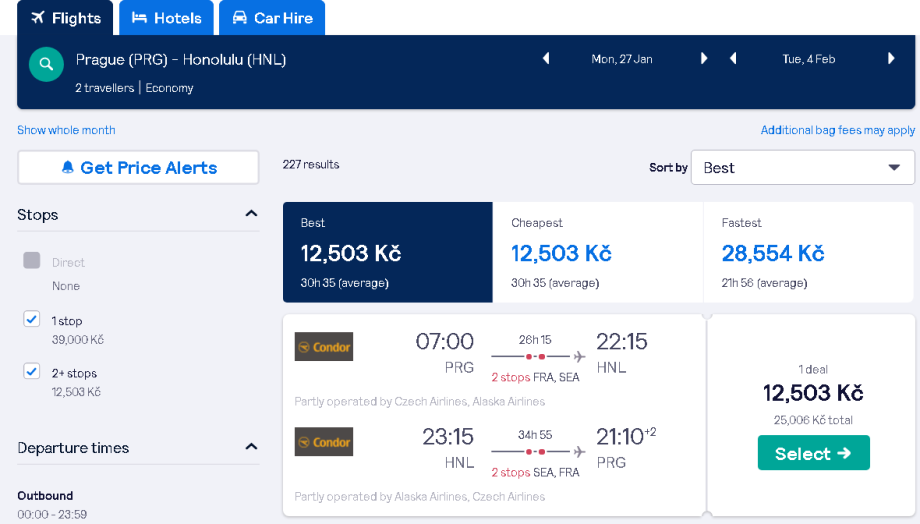
Task: Click the search magnifier icon
Action: click(45, 64)
